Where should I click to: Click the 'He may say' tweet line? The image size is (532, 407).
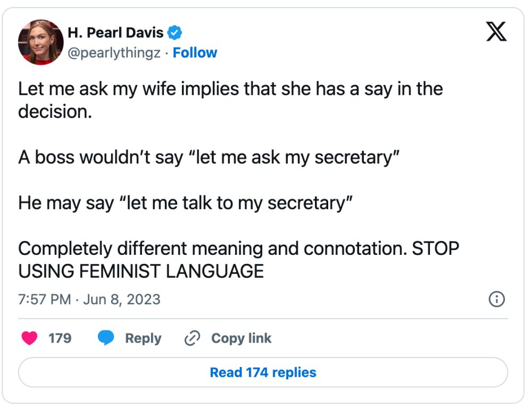click(185, 203)
